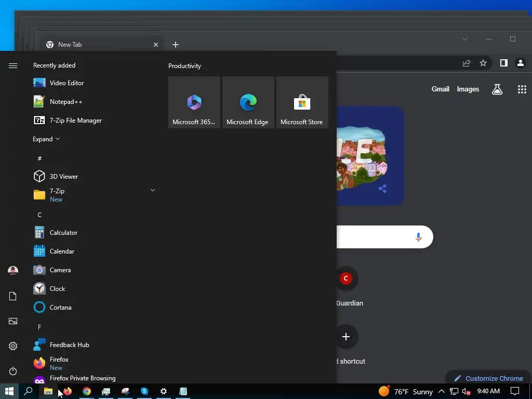Screen dimensions: 532x399
Task: Jump to the F letter header
Action: coord(39,327)
